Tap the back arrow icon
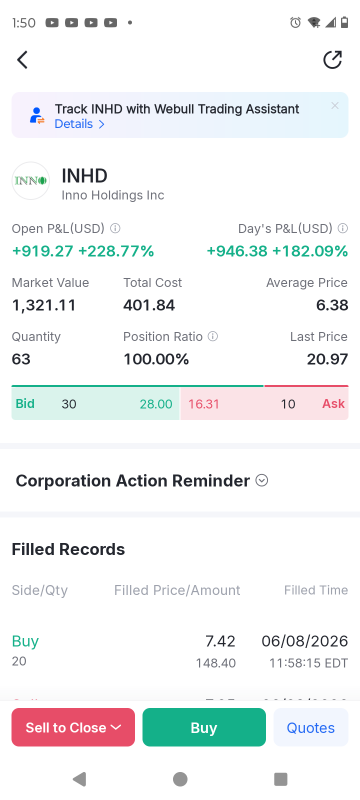The width and height of the screenshot is (360, 800). [x=22, y=60]
